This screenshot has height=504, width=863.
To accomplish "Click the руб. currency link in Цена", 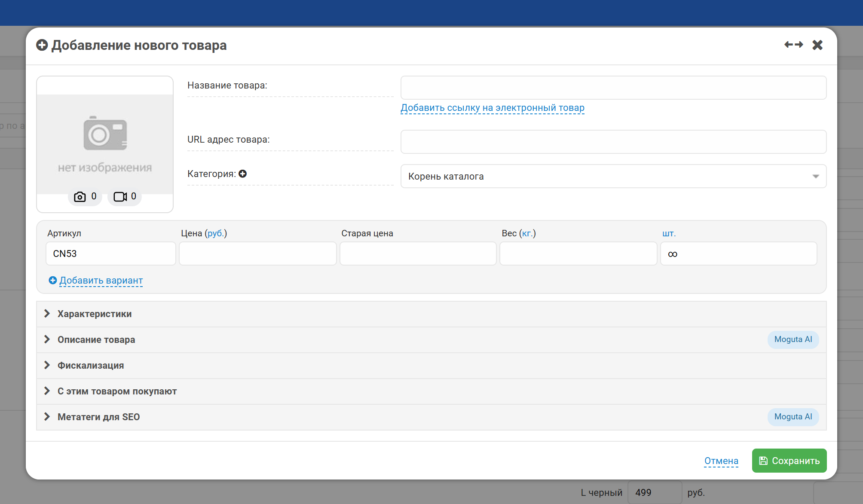I will click(216, 233).
